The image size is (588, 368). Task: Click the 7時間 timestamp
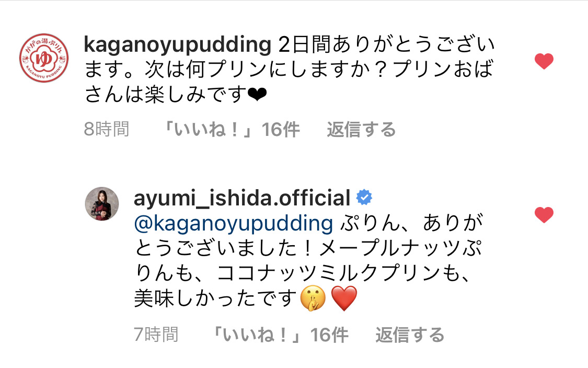click(x=156, y=335)
